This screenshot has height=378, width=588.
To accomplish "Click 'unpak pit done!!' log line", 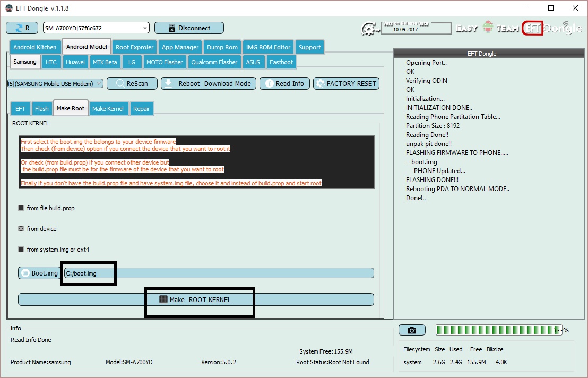I will (x=429, y=144).
